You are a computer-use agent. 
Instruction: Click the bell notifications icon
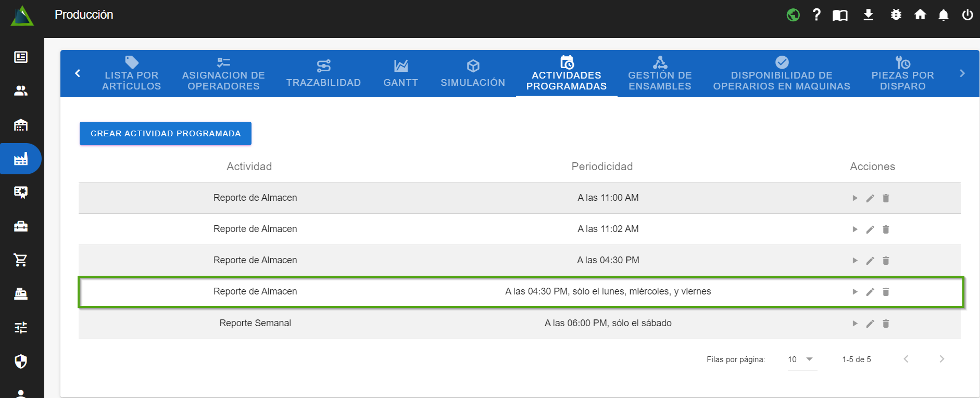pyautogui.click(x=943, y=15)
